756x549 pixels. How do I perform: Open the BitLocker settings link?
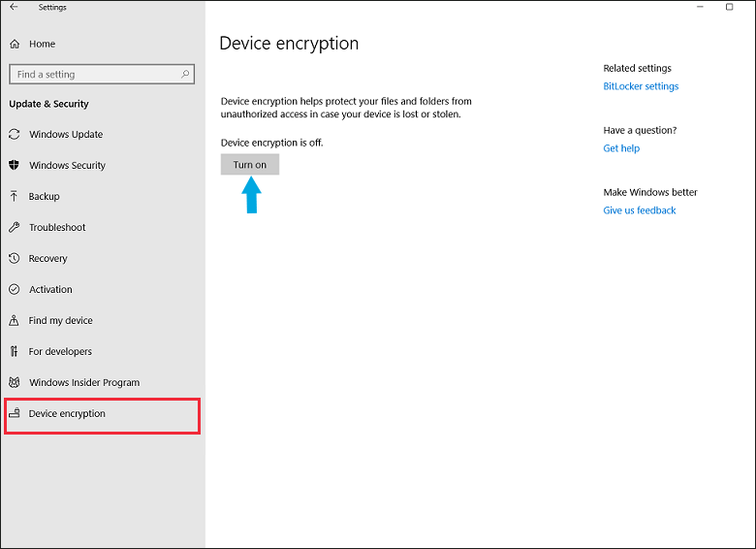pos(641,86)
